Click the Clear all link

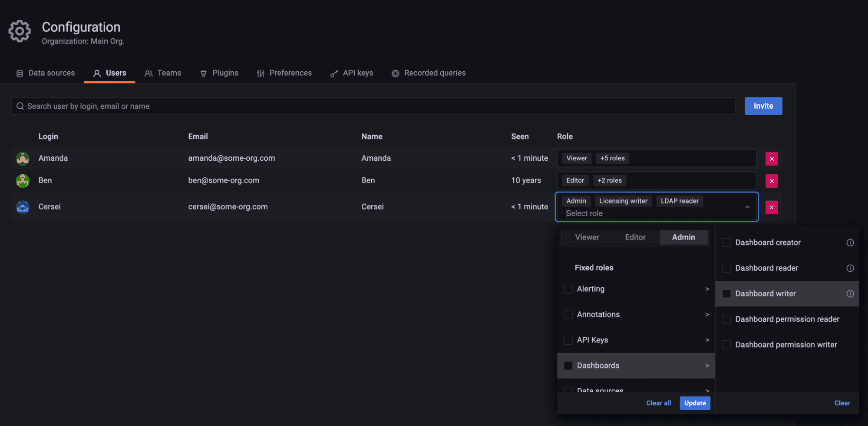[658, 403]
